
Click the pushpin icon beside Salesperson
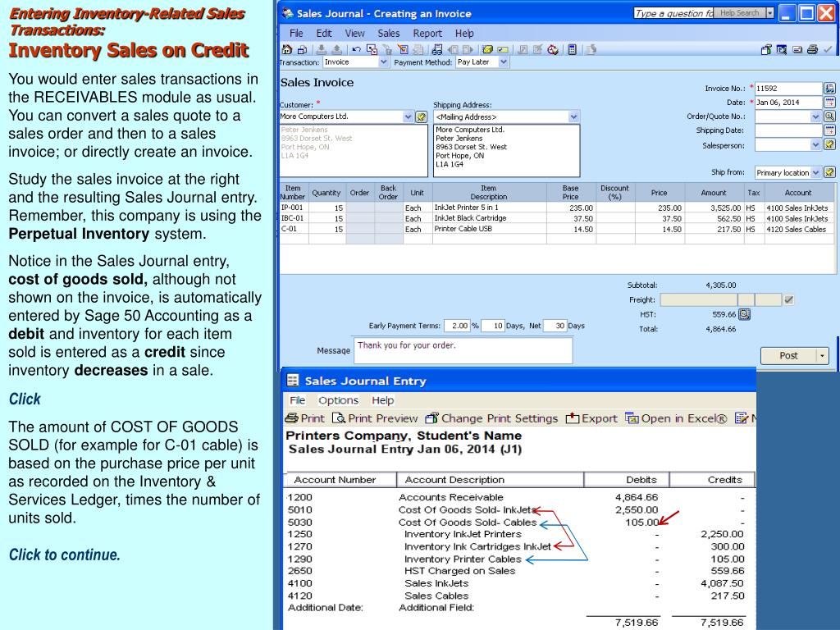[829, 144]
